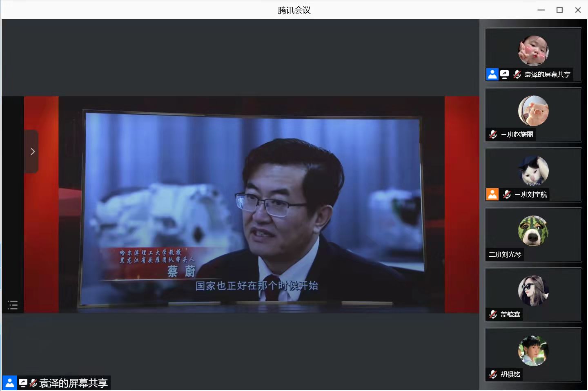Select 二班刘光琴's watermelon dog avatar
Screen dimensions: 588x391
click(533, 231)
